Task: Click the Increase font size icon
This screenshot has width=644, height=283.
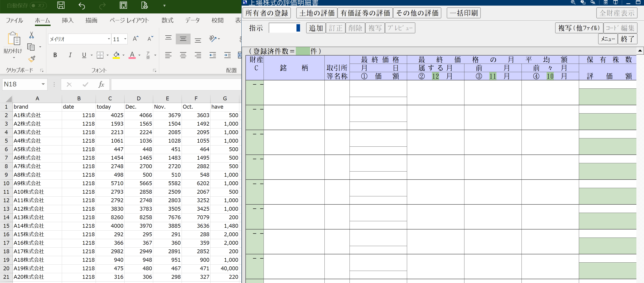Action: (135, 39)
